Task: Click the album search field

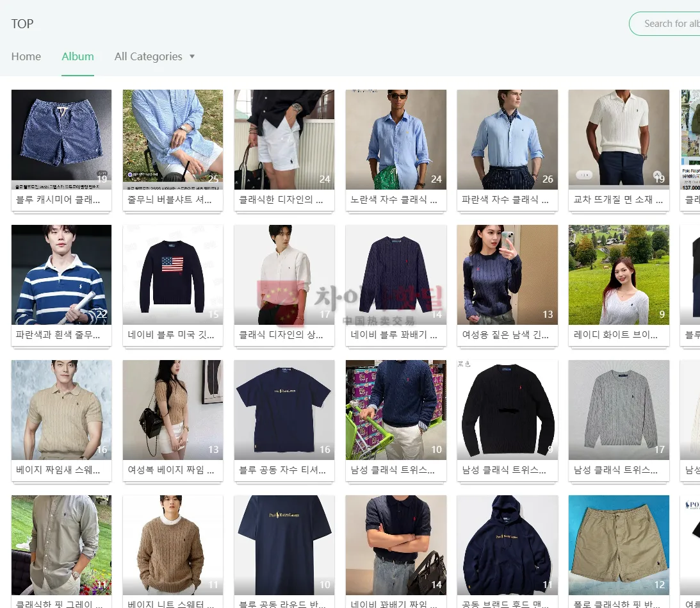Action: [665, 24]
